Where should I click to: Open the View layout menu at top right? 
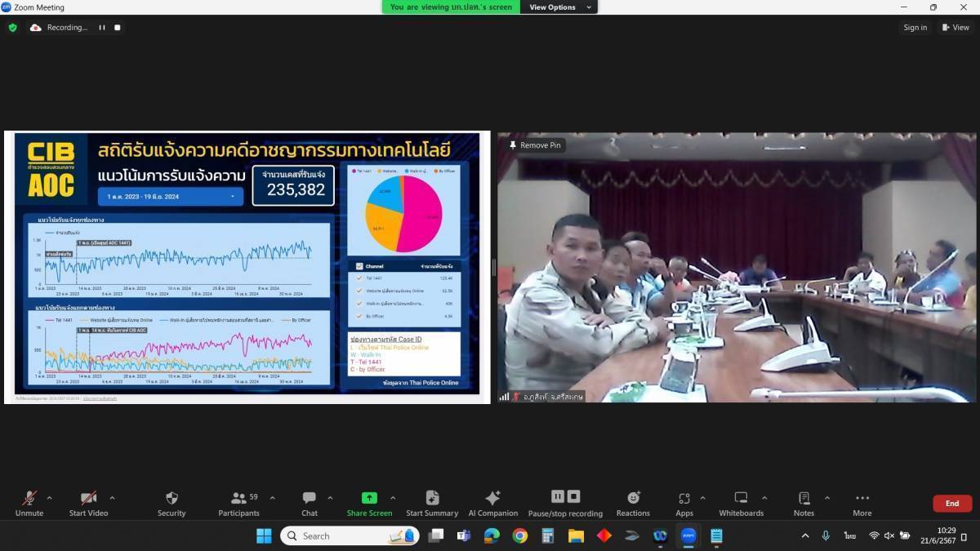(x=955, y=28)
